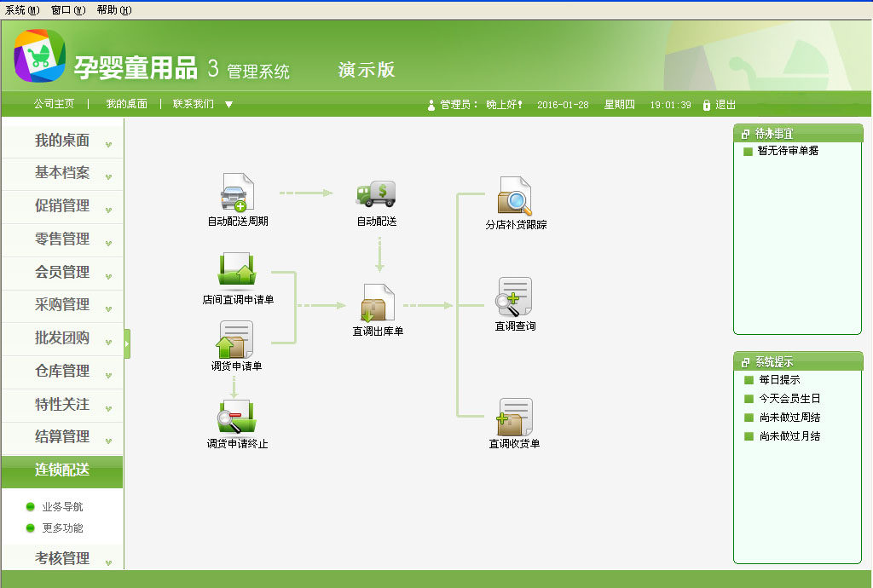The width and height of the screenshot is (873, 588).
Task: Open the 店间直调申请单 icon
Action: [237, 269]
